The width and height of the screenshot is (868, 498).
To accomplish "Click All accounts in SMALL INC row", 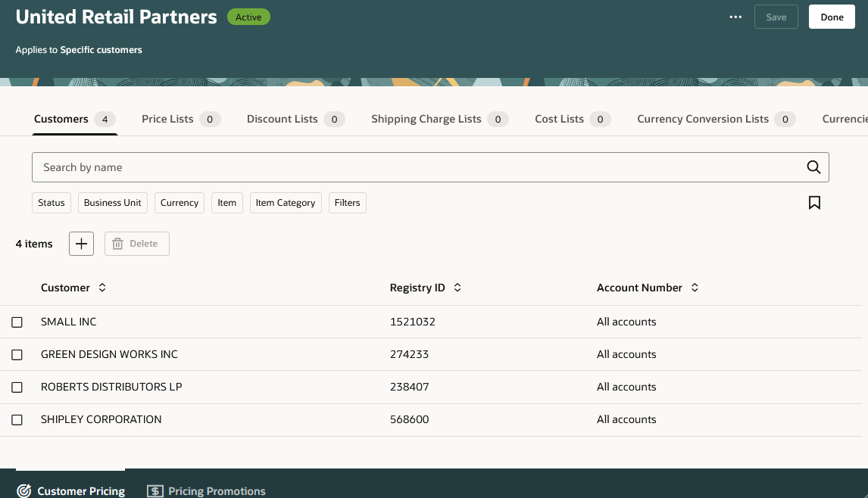I will pos(626,322).
